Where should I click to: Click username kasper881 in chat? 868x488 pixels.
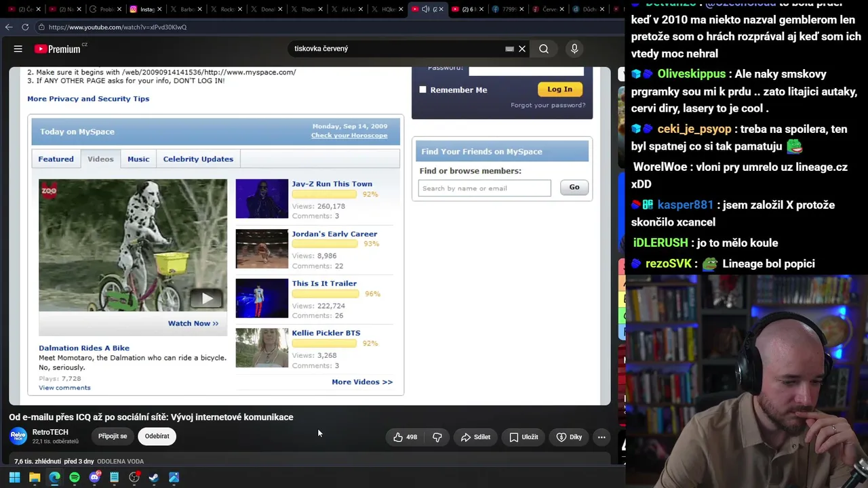coord(686,205)
